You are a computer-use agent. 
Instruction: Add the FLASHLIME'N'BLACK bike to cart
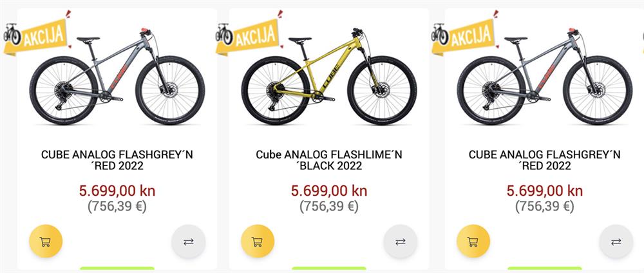[x=258, y=241]
